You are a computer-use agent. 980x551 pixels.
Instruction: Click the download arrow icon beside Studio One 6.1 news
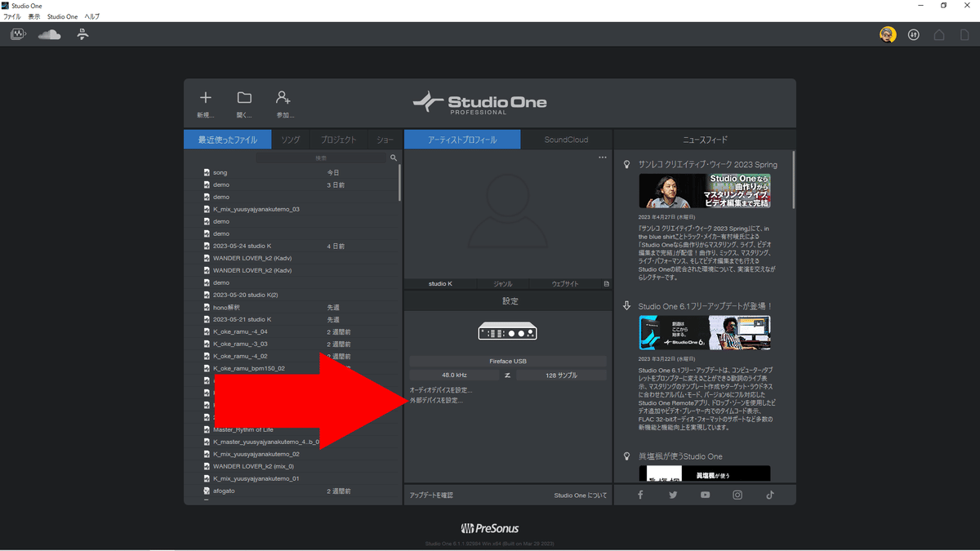coord(627,305)
